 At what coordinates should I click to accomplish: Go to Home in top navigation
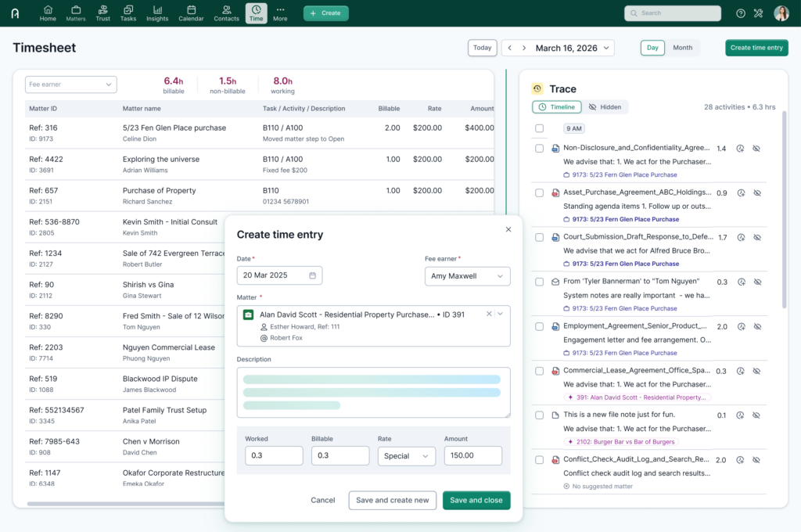[x=48, y=13]
